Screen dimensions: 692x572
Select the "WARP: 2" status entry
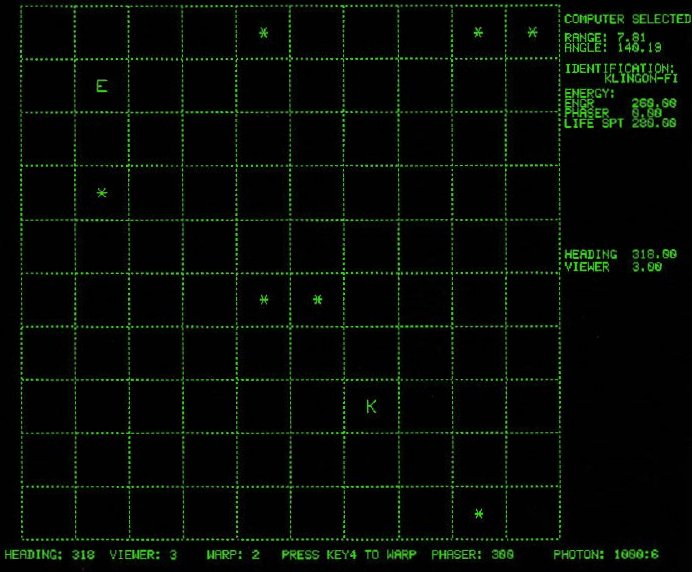[233, 554]
